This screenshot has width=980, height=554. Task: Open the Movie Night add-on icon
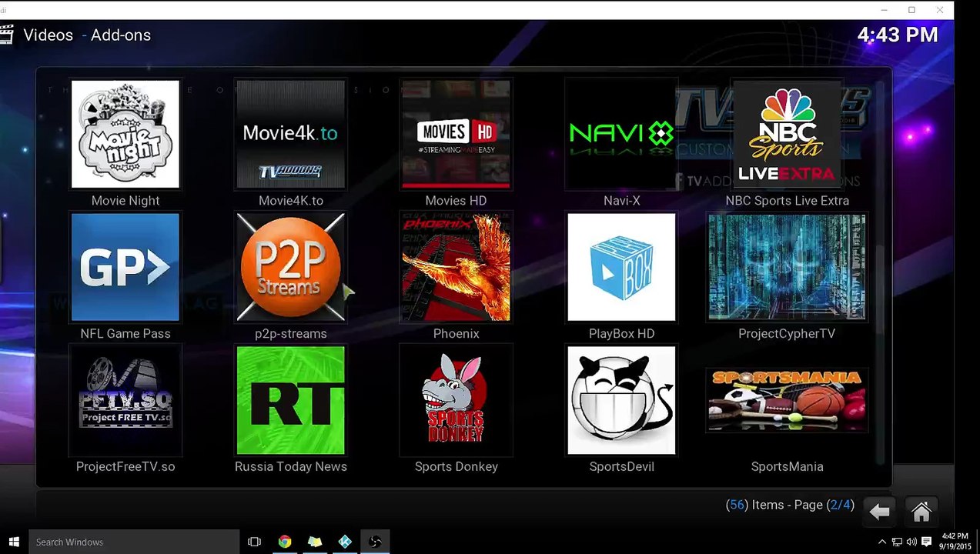pos(125,134)
